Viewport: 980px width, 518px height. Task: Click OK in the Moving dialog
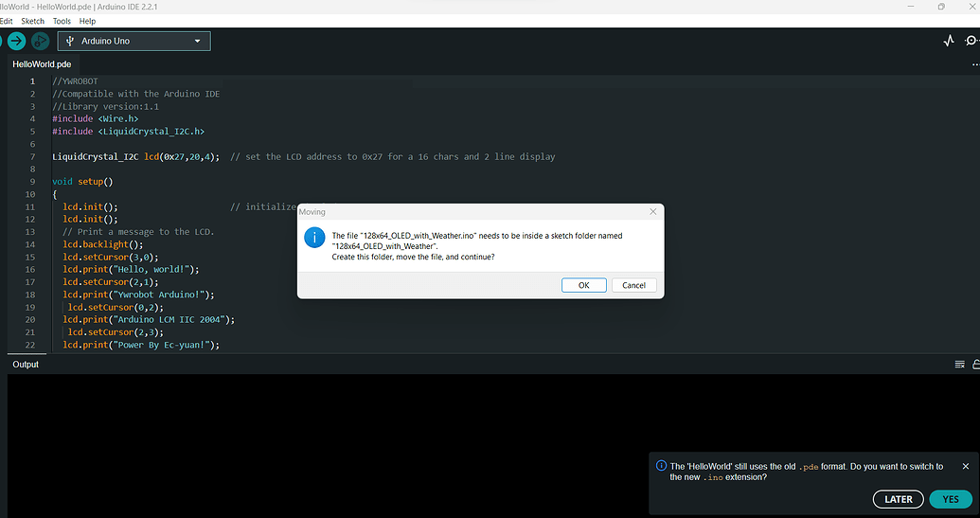[x=584, y=285]
